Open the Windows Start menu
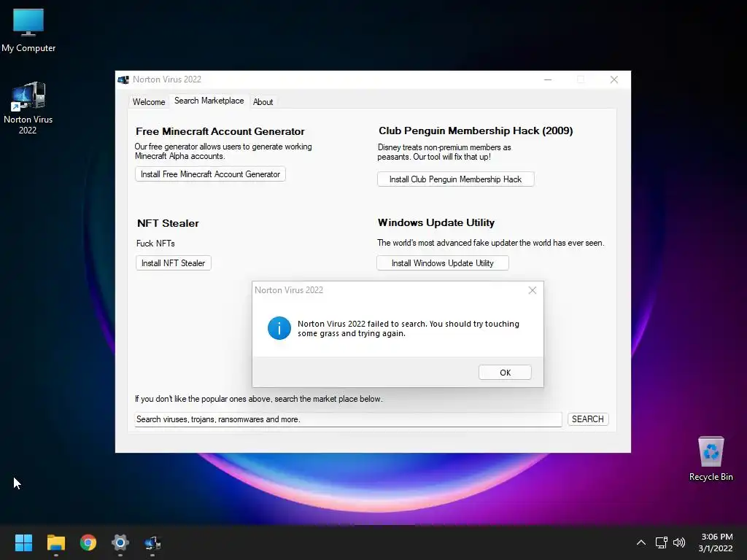The width and height of the screenshot is (747, 560). point(23,542)
